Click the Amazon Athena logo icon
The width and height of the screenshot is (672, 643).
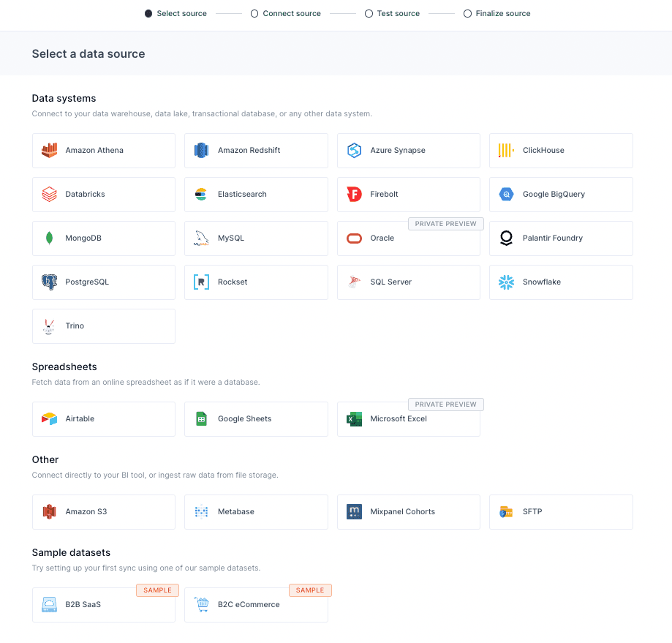click(x=49, y=151)
